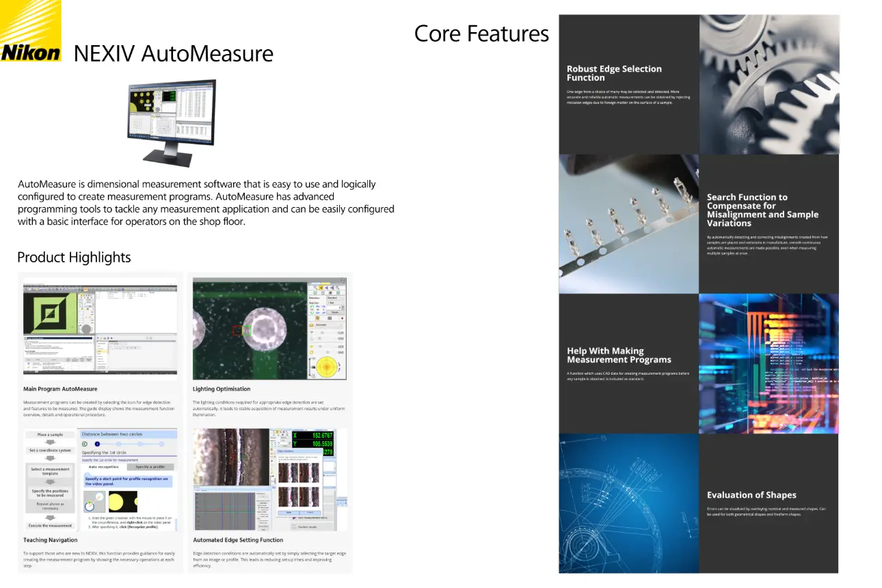The image size is (882, 588).
Task: Click 'Specify the positions to be measured' step
Action: [x=50, y=493]
